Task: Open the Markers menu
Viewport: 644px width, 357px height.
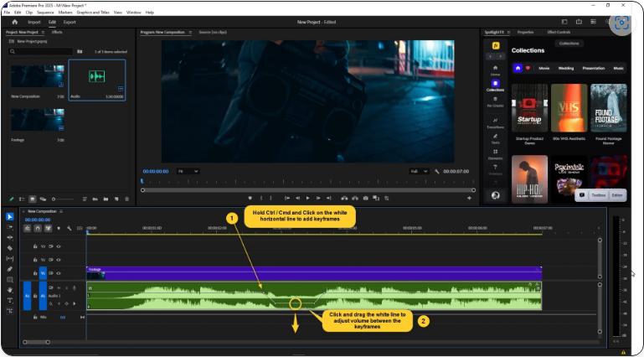Action: point(65,13)
